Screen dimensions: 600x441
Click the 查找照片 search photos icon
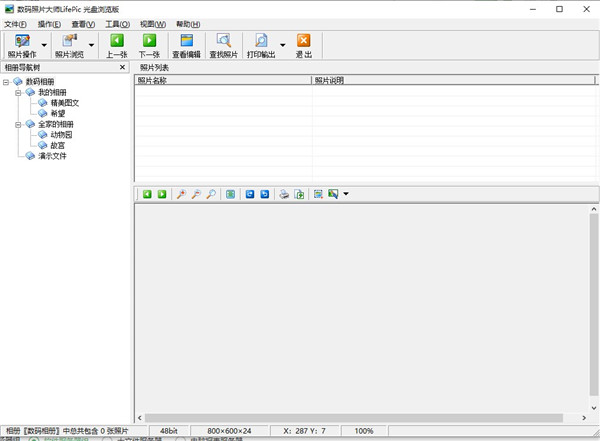(223, 45)
